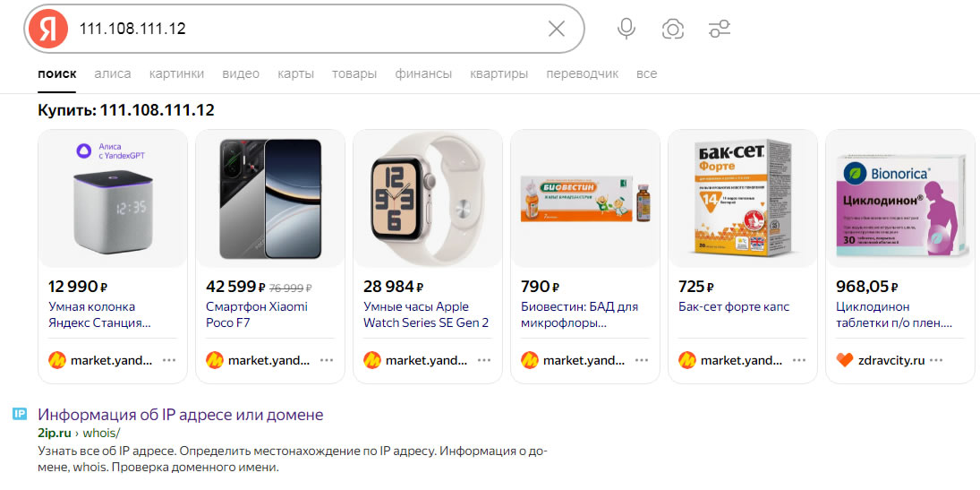This screenshot has width=980, height=490.
Task: Start voice search with microphone icon
Action: 626,29
